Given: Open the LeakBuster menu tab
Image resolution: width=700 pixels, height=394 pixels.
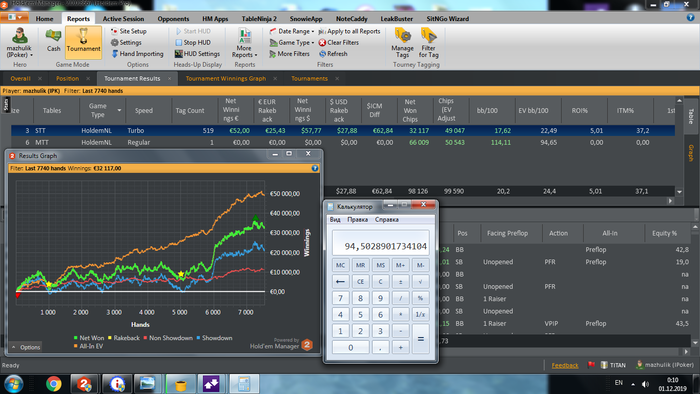Looking at the screenshot, I should tap(396, 19).
